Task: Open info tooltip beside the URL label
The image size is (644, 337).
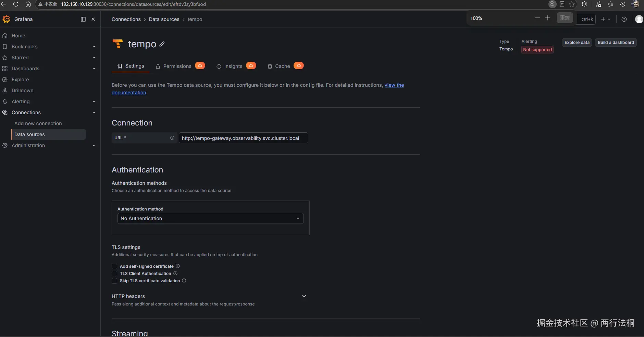Action: click(x=172, y=138)
